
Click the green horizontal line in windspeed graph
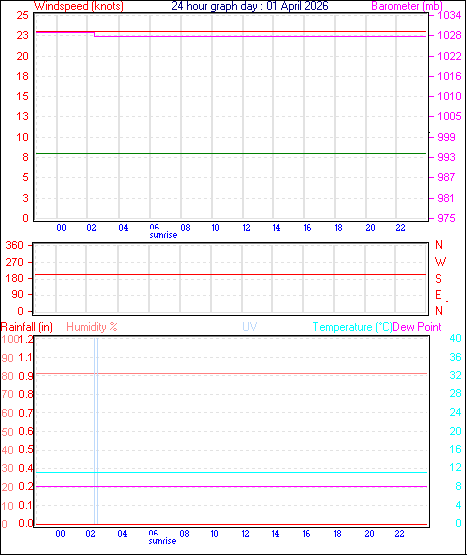click(x=231, y=153)
